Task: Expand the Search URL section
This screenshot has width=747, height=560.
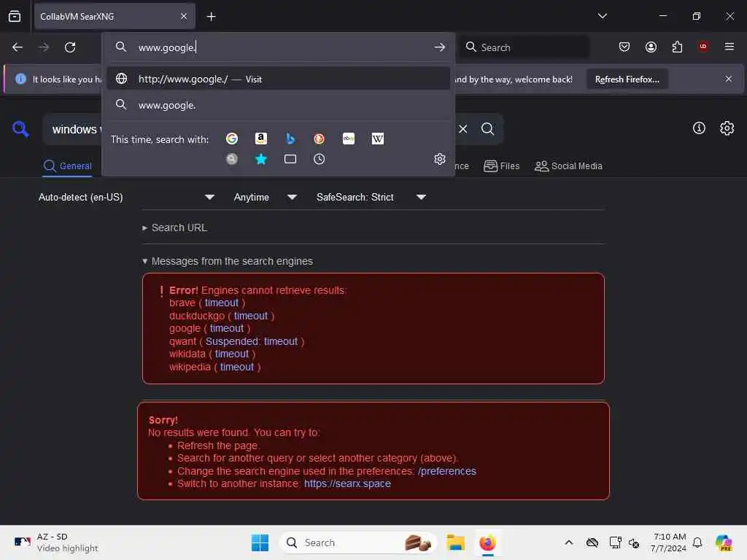Action: point(174,227)
